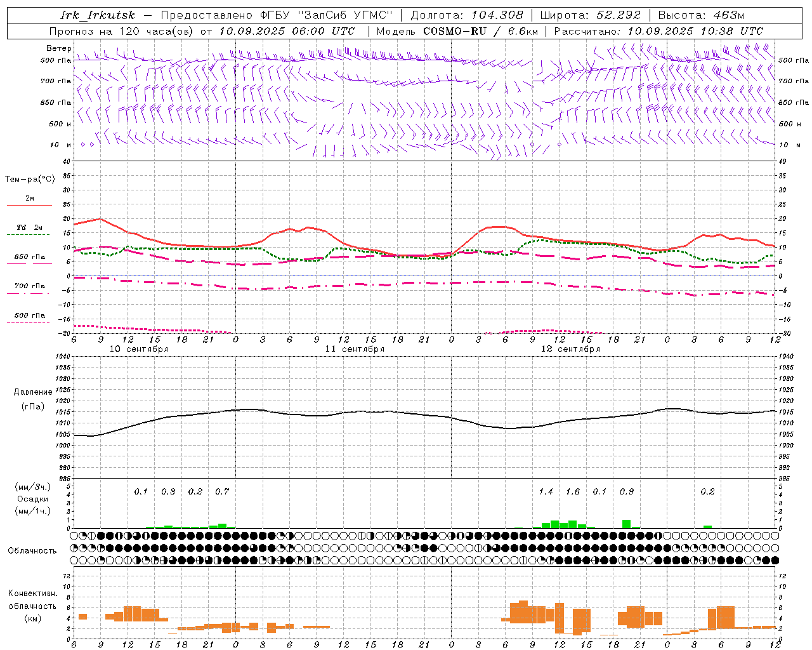Screen dimensions: 812x650
Task: Click the precipitation value "1.4"
Action: pos(546,491)
